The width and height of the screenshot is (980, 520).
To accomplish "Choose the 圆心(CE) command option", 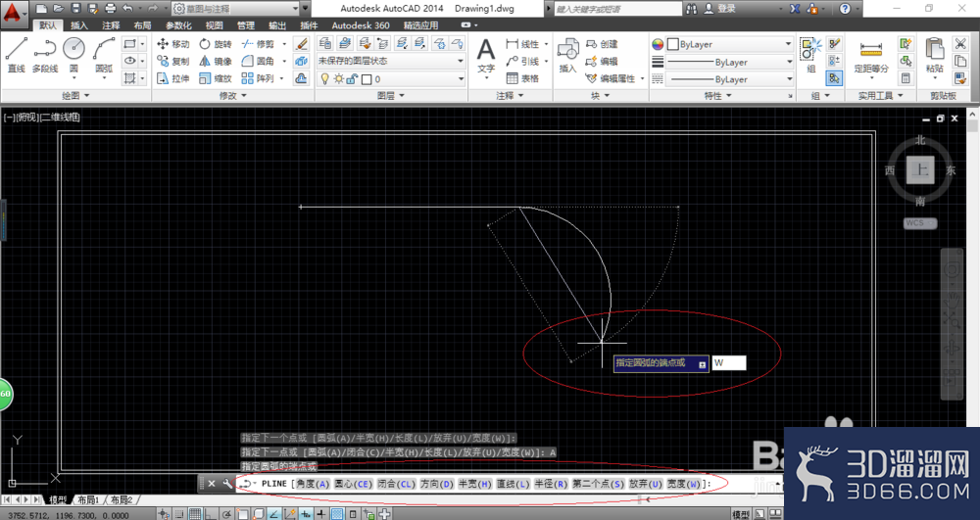I will [353, 484].
